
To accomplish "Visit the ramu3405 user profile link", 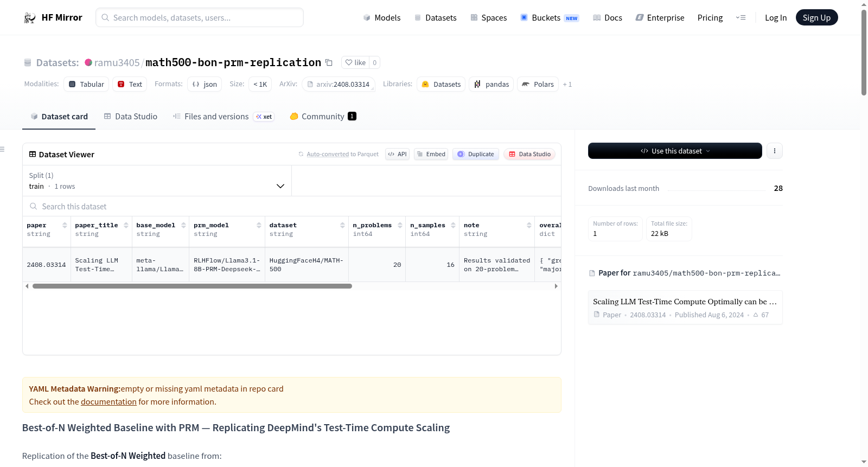I will click(x=117, y=62).
